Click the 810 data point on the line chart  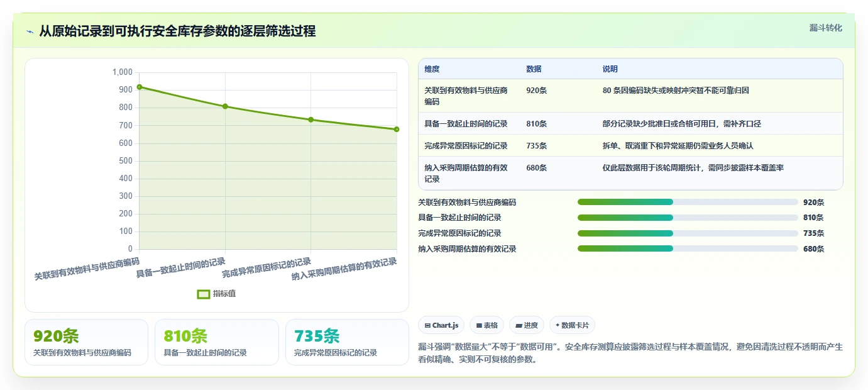coord(225,106)
